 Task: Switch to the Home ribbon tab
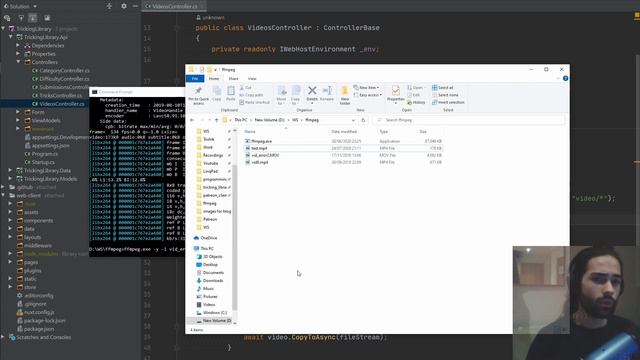click(x=214, y=78)
